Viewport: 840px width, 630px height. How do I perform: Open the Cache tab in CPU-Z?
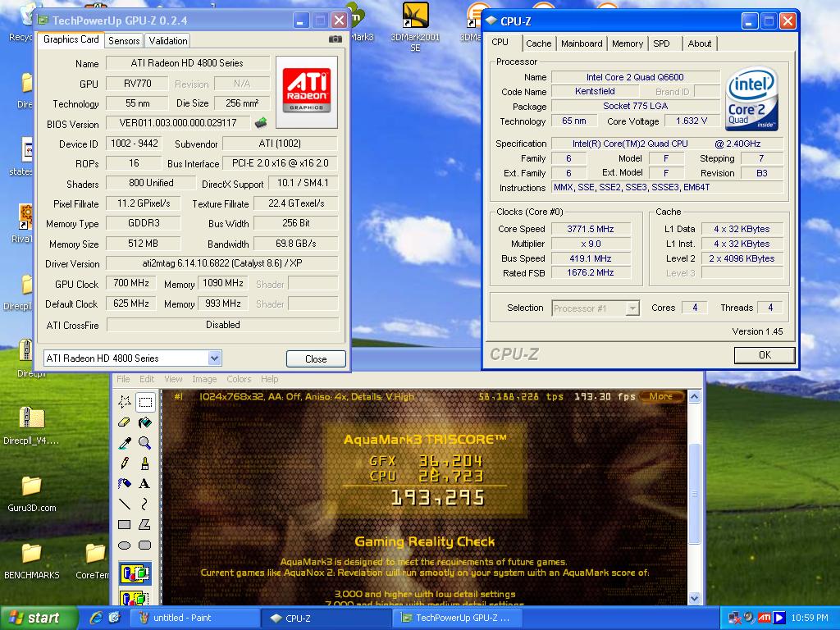tap(538, 43)
